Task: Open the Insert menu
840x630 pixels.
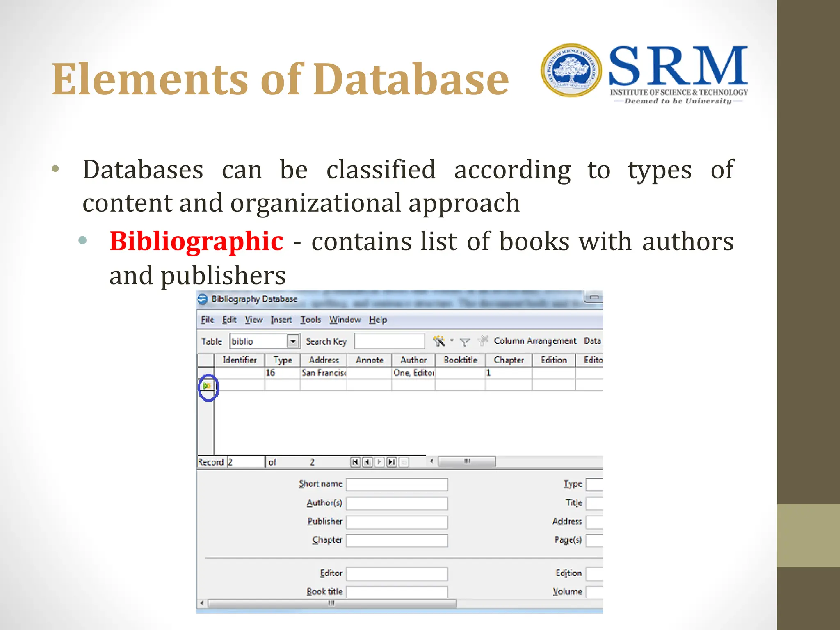Action: coord(281,320)
